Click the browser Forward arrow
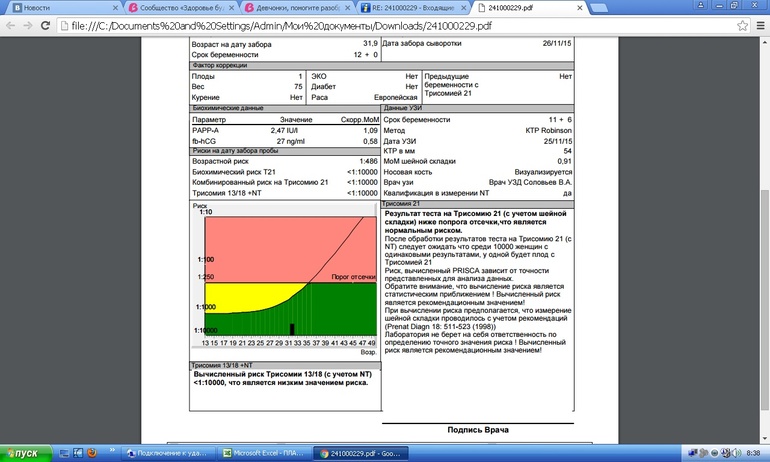770x462 pixels. (29, 26)
